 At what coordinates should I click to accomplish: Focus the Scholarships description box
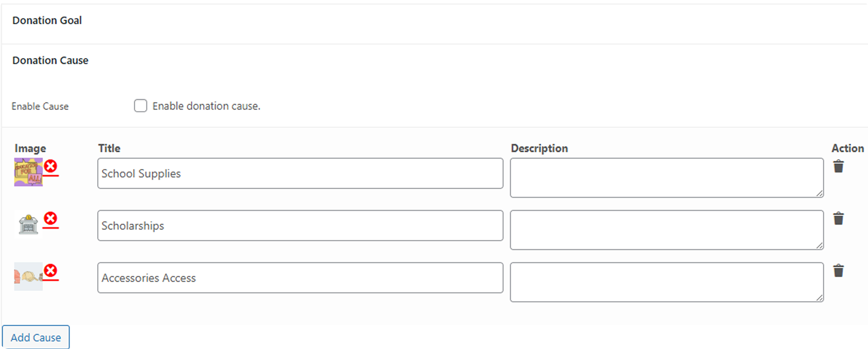666,230
